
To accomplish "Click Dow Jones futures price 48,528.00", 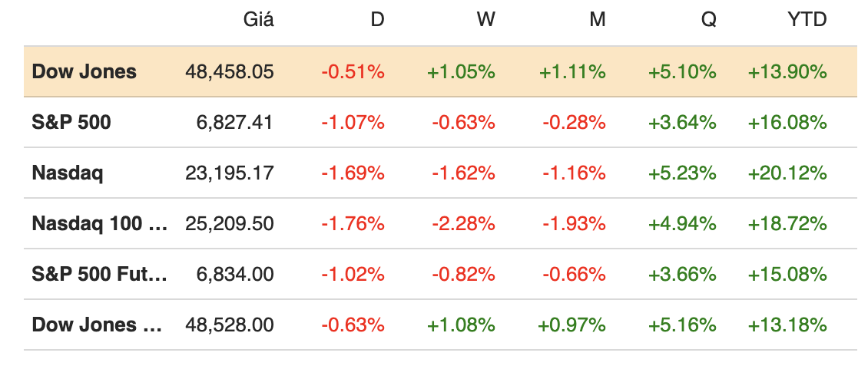I will coord(230,325).
